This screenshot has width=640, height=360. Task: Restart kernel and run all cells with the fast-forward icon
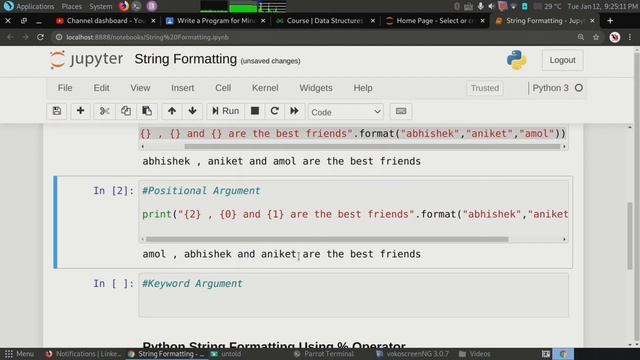294,111
